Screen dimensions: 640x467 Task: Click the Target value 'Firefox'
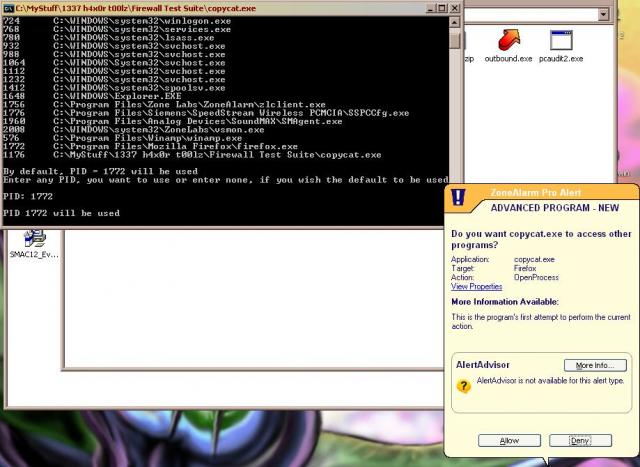[525, 268]
